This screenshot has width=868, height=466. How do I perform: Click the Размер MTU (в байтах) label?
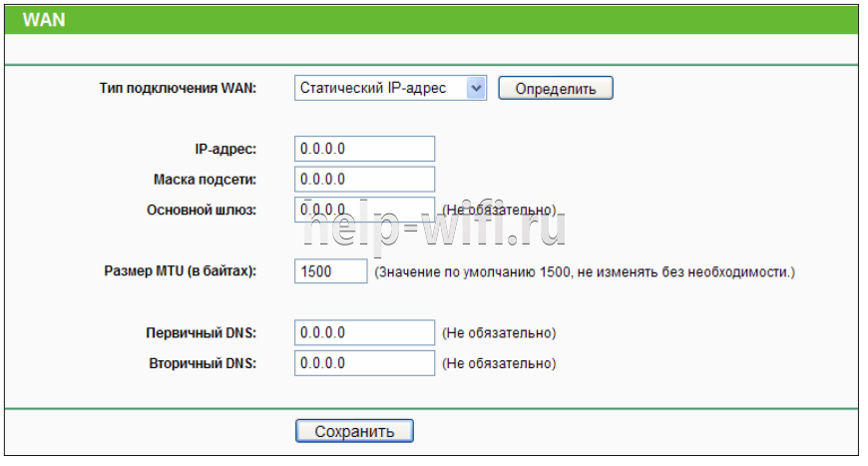[181, 271]
